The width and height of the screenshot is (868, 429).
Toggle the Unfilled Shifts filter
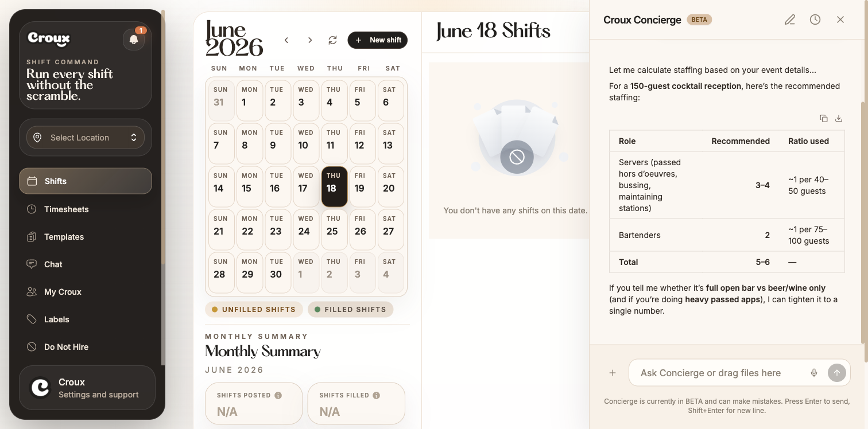[254, 309]
